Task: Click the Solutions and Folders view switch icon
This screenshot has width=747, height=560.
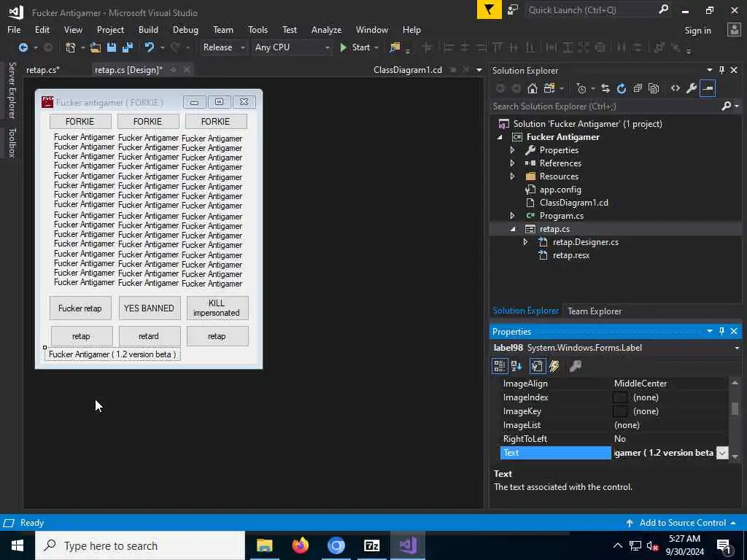Action: [x=549, y=88]
